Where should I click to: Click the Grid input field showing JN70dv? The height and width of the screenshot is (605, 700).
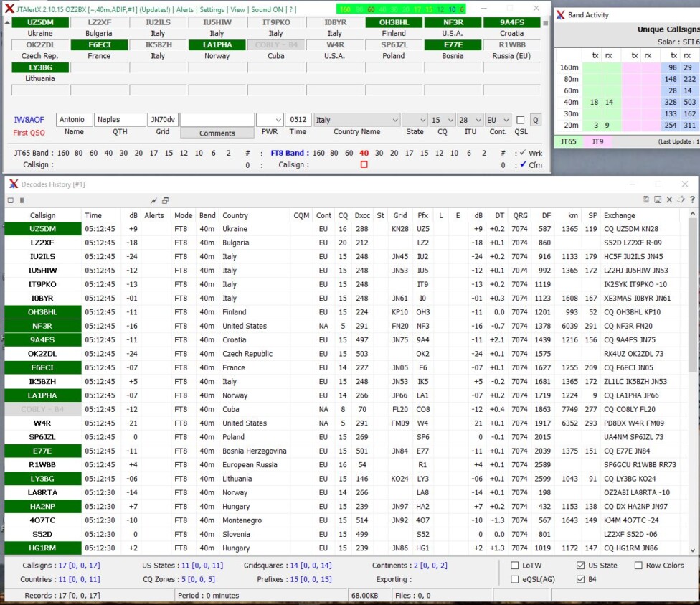coord(163,120)
